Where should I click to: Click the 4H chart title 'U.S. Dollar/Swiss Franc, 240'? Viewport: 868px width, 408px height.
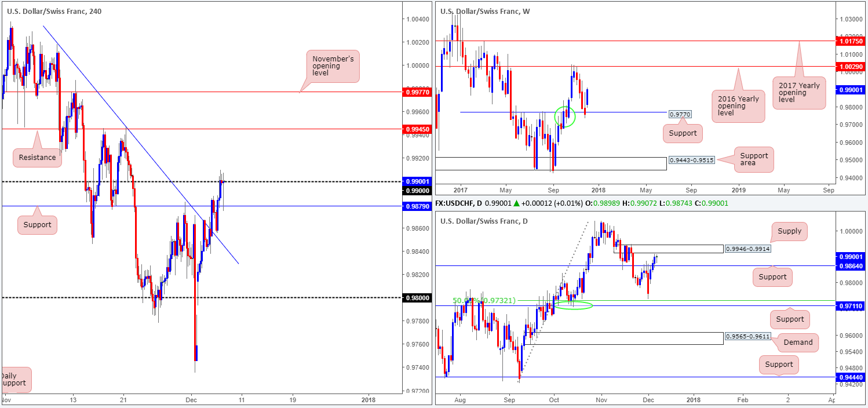pos(53,11)
